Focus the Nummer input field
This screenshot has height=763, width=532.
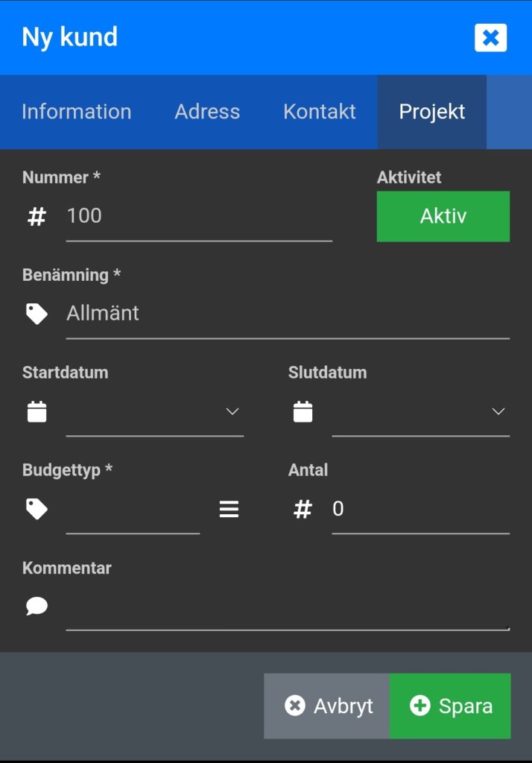pos(199,217)
